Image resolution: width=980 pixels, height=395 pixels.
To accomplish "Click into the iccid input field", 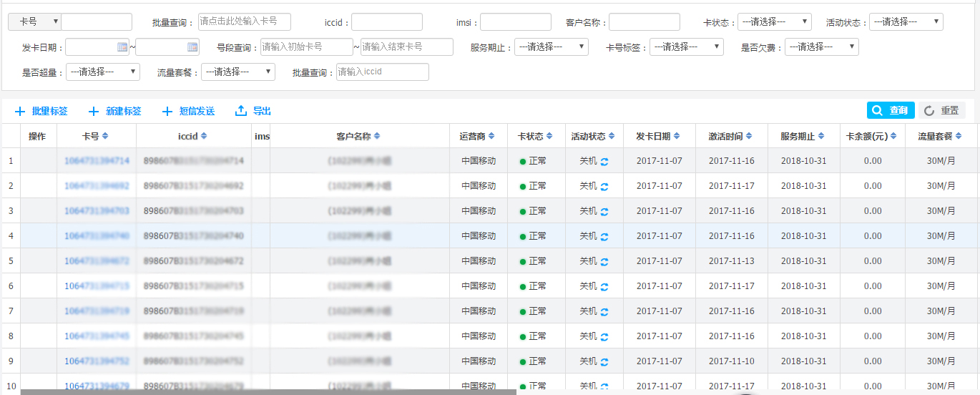I will pos(386,22).
